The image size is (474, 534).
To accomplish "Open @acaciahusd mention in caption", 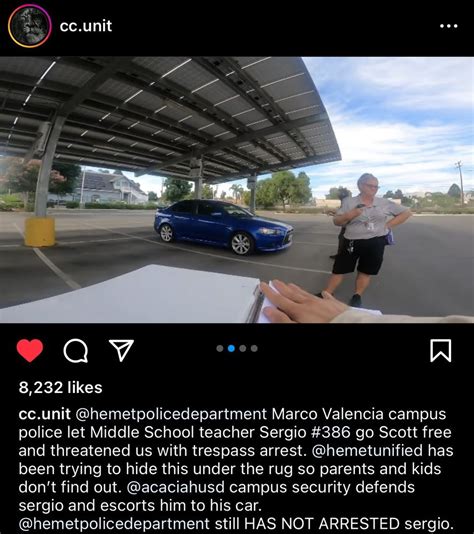I will click(x=175, y=487).
